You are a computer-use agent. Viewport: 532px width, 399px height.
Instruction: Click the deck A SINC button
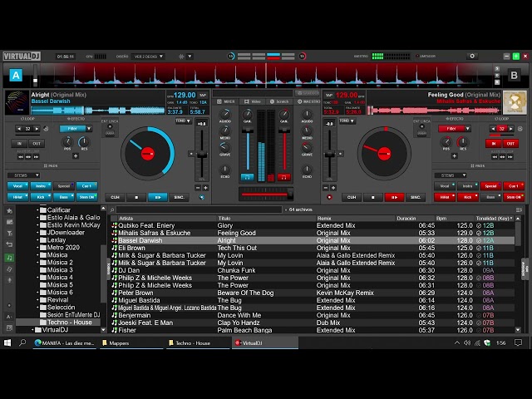tap(179, 197)
